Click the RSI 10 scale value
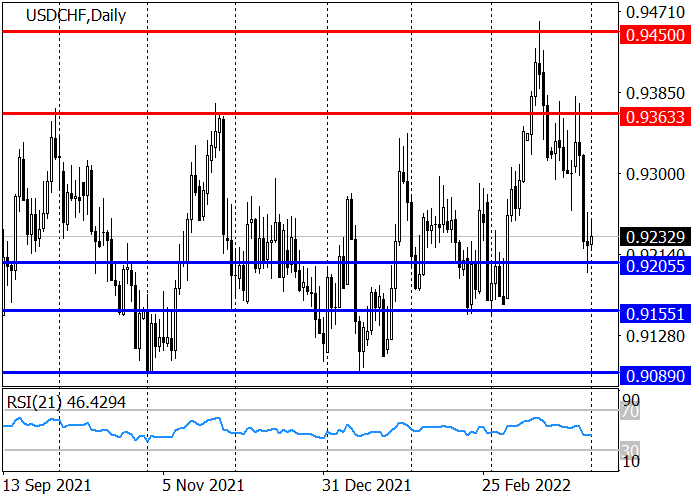 click(631, 462)
